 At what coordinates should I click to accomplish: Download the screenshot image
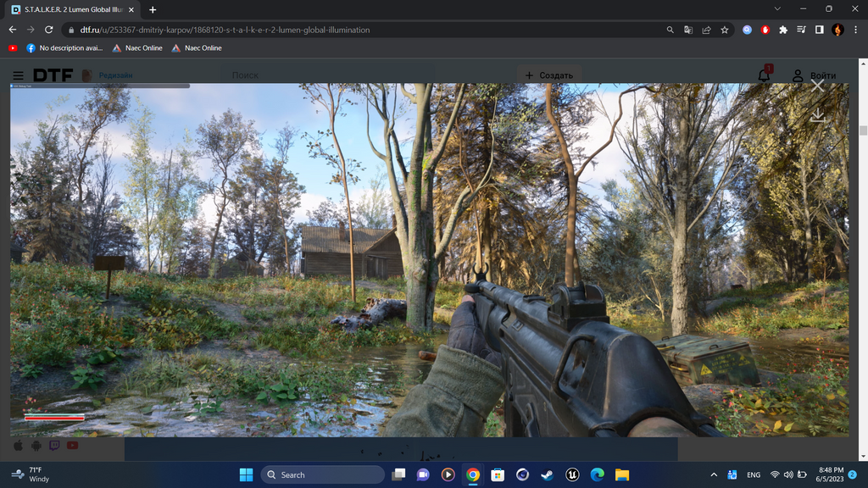tap(818, 115)
